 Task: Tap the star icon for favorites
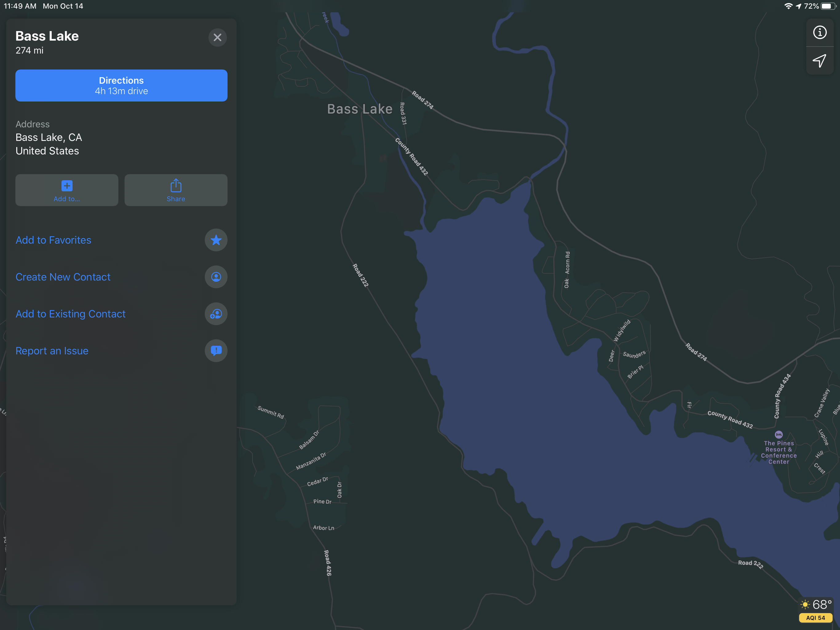pos(216,240)
